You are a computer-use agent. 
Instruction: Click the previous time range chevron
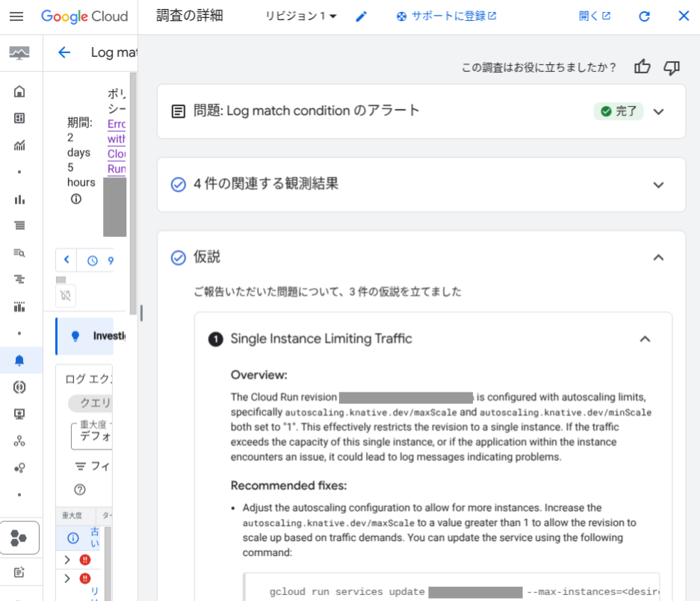point(66,260)
